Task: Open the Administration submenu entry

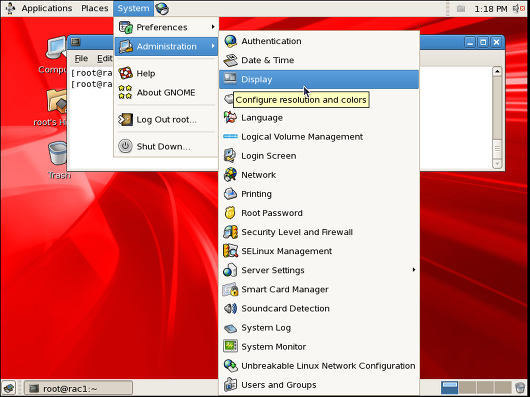Action: (x=167, y=46)
